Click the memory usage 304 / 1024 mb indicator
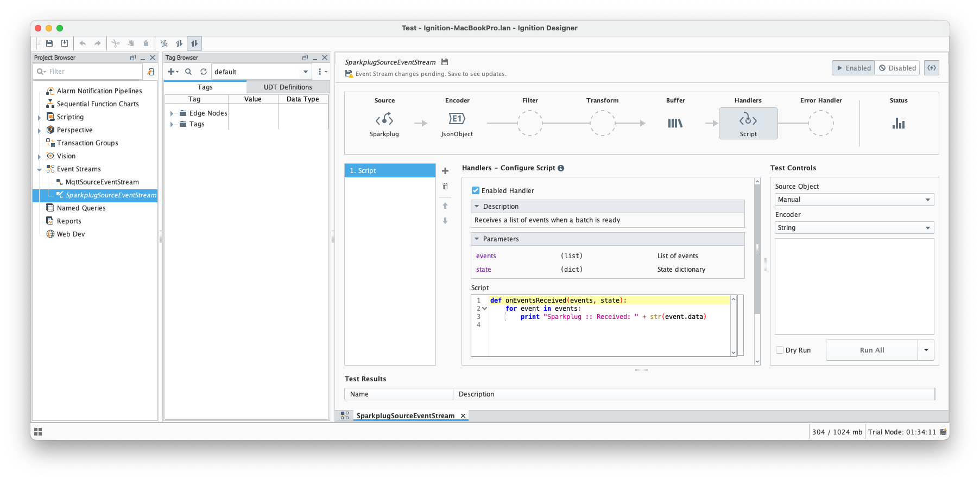Viewport: 980px width, 480px height. tap(837, 432)
